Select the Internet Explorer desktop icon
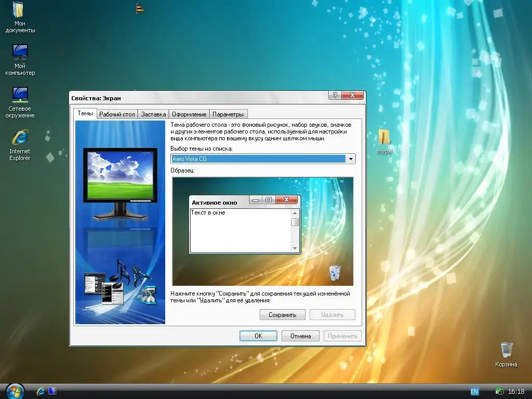Viewport: 532px width, 399px height. [x=20, y=145]
